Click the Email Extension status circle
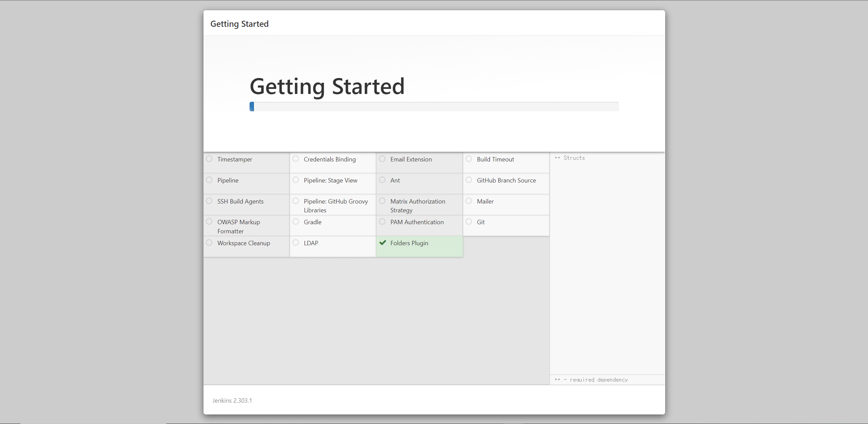Screen dimensions: 868x424 382,159
